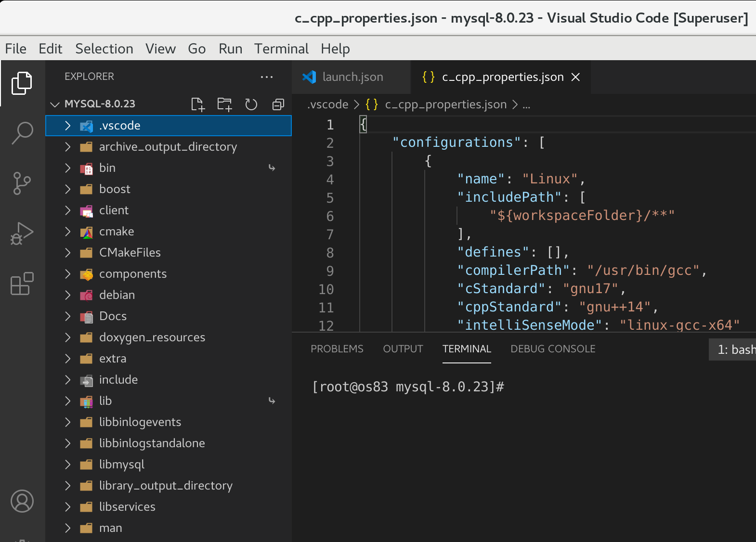Open the Explorer view in activity bar
This screenshot has height=542, width=756.
pos(22,83)
